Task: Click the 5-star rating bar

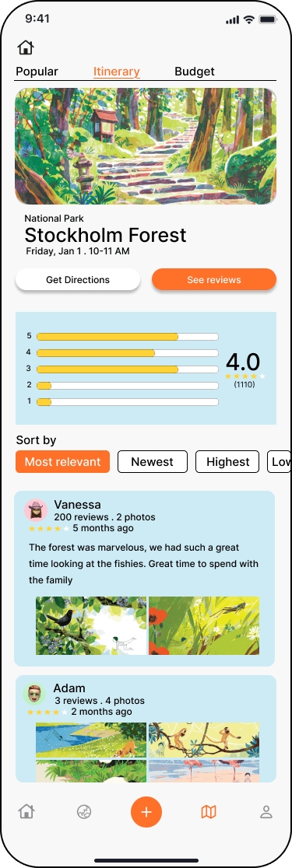Action: [x=128, y=336]
